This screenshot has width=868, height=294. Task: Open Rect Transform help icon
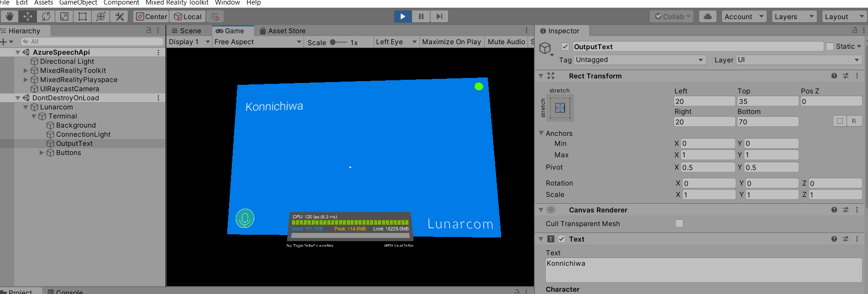click(x=834, y=76)
